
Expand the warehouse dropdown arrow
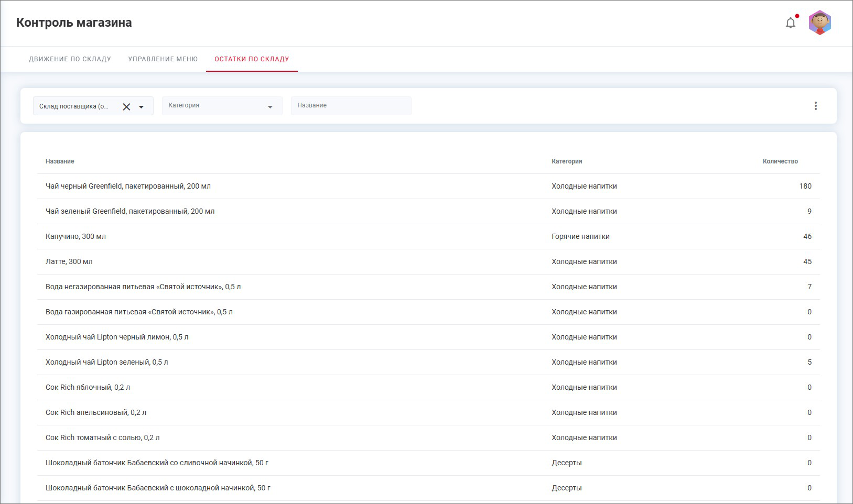coord(141,107)
